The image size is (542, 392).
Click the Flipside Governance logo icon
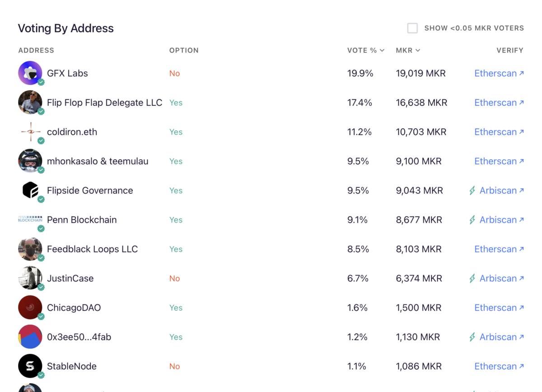[x=30, y=191]
